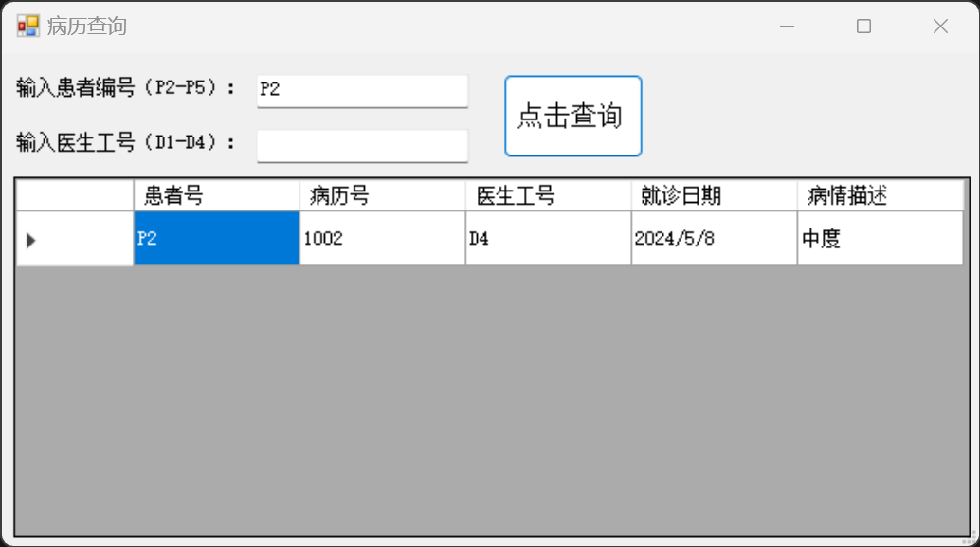The image size is (980, 547).
Task: Maximize the 病历查询 window
Action: tap(863, 27)
